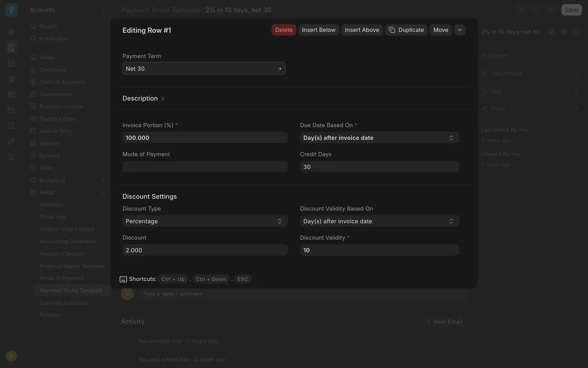Go to Chart of Accounts
The height and width of the screenshot is (368, 588).
(62, 82)
